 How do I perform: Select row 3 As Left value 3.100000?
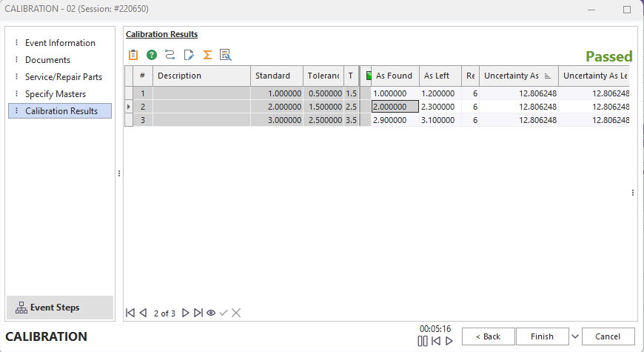440,119
